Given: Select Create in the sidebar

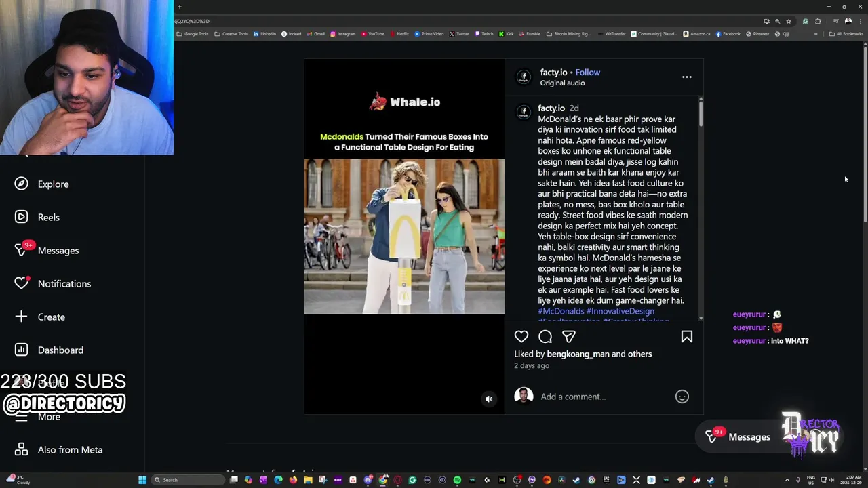Looking at the screenshot, I should click(x=40, y=317).
